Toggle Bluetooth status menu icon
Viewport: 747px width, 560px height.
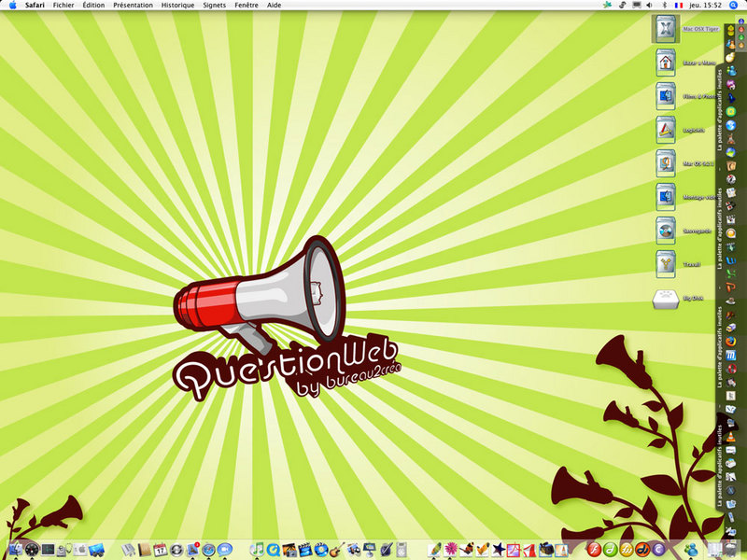665,6
